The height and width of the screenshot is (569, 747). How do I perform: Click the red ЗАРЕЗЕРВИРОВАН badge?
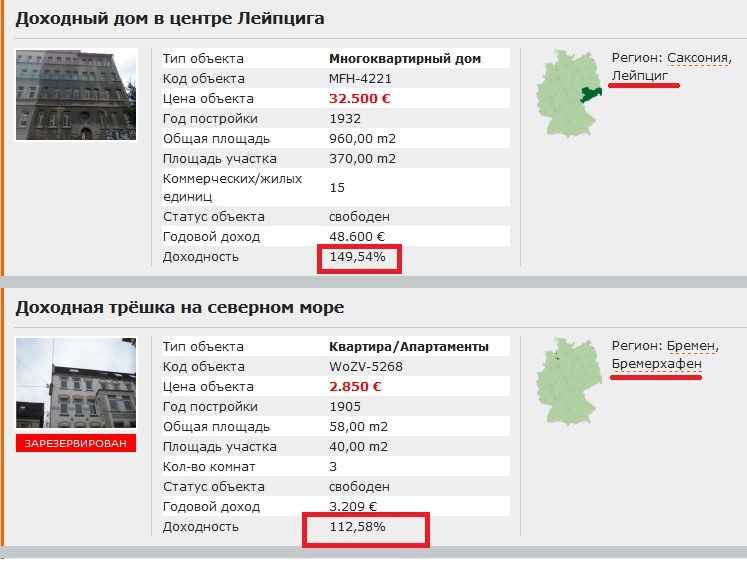pos(76,443)
